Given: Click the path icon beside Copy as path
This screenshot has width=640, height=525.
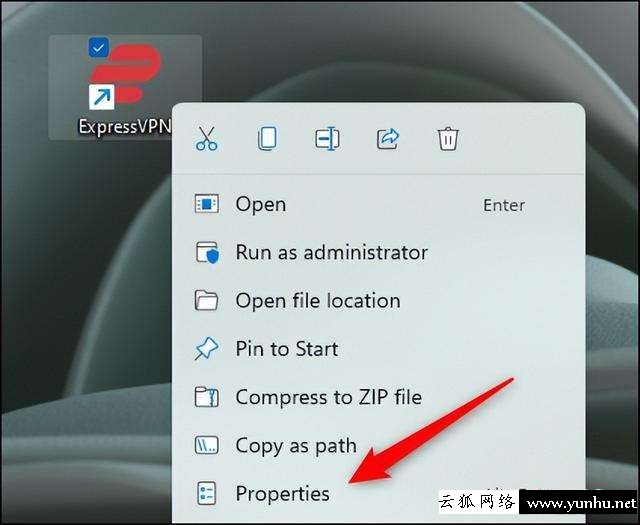Looking at the screenshot, I should tap(207, 445).
